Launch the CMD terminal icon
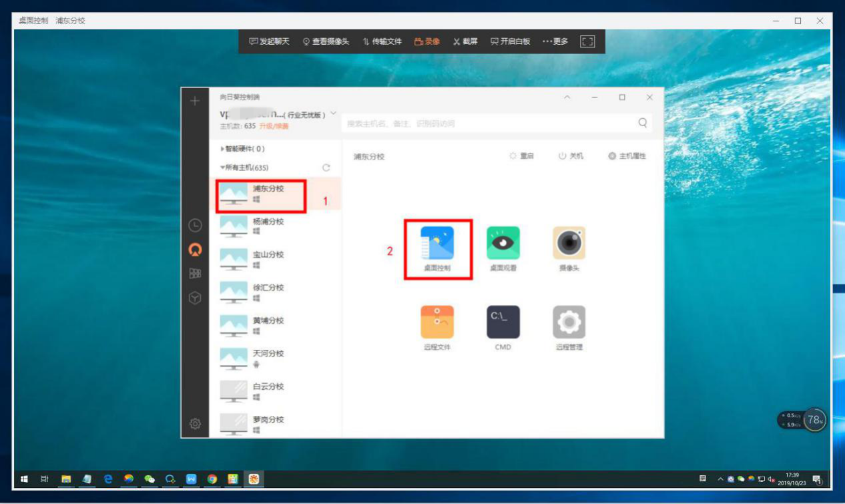 (x=503, y=322)
